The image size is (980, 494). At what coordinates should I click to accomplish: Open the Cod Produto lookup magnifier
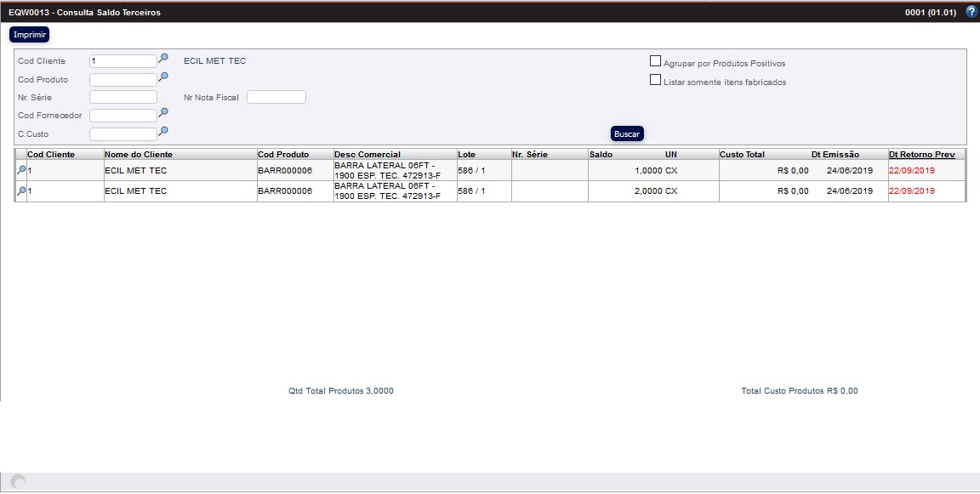click(x=163, y=77)
